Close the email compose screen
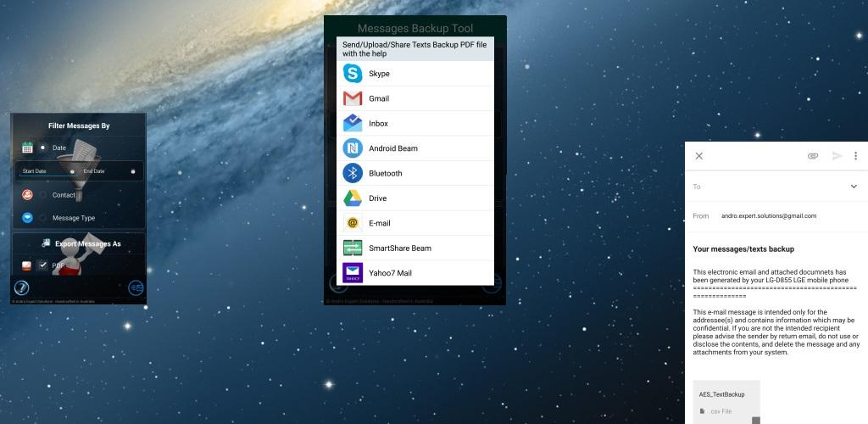 tap(698, 156)
